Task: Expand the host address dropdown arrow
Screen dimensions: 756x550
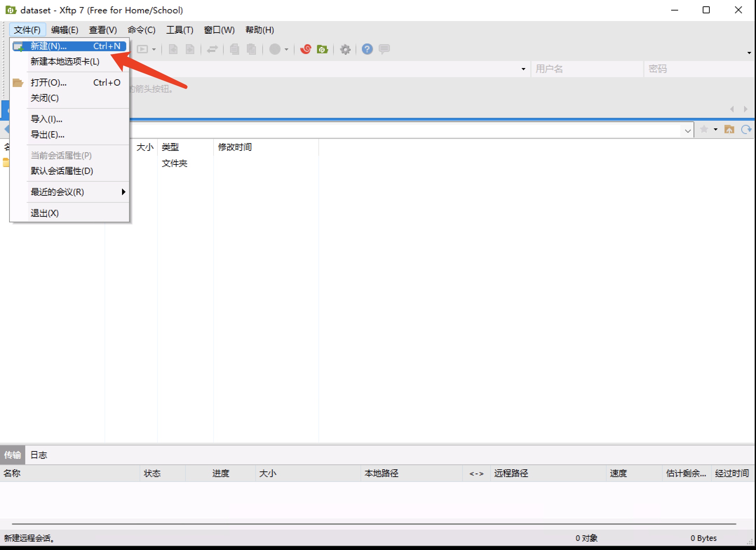Action: point(523,69)
